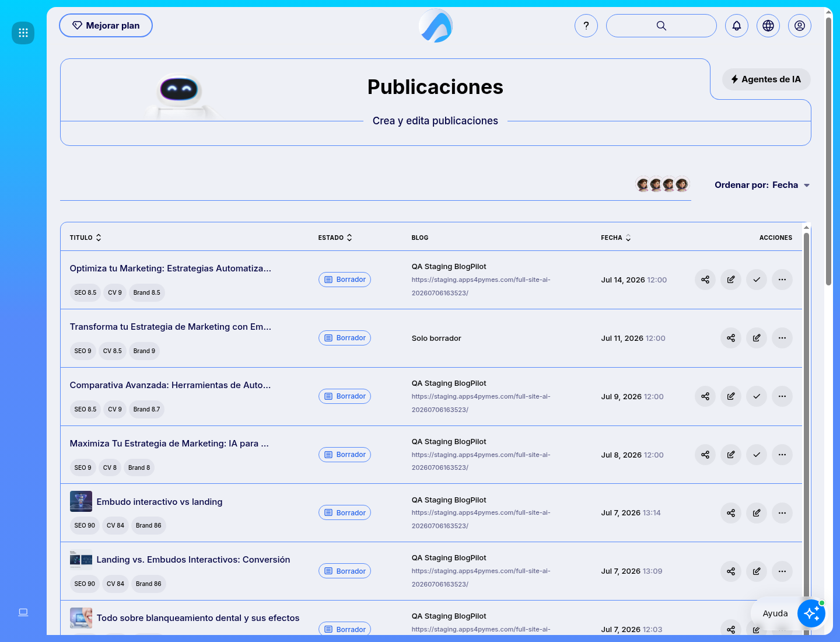Click the page vertical scrollbar
Screen dimensions: 840x642
(828, 152)
